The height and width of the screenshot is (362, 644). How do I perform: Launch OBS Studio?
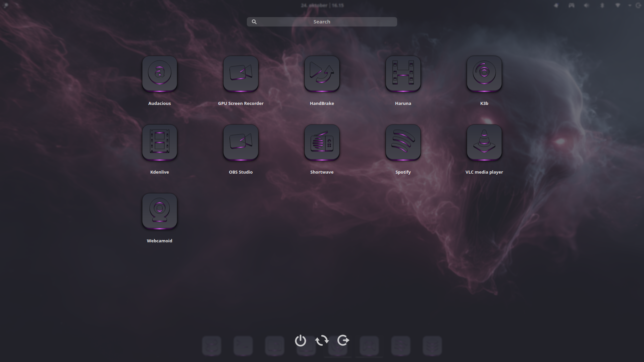click(241, 142)
